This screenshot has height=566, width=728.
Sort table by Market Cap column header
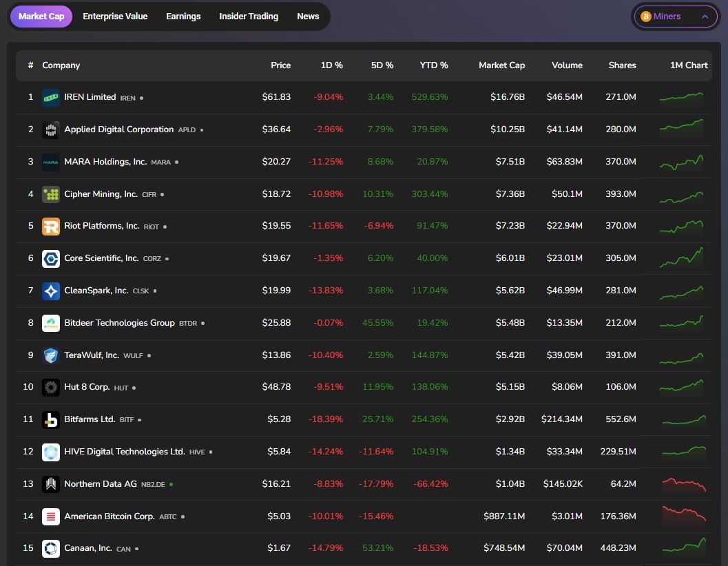click(501, 65)
